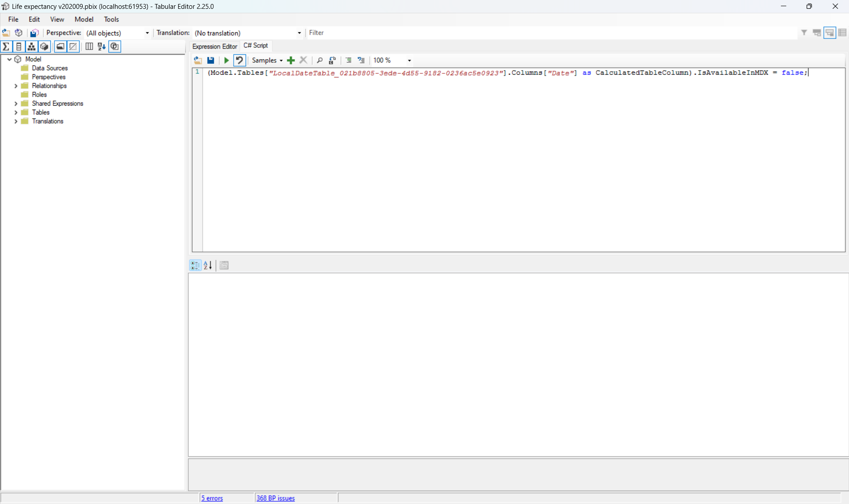
Task: Open the File menu
Action: click(x=13, y=19)
